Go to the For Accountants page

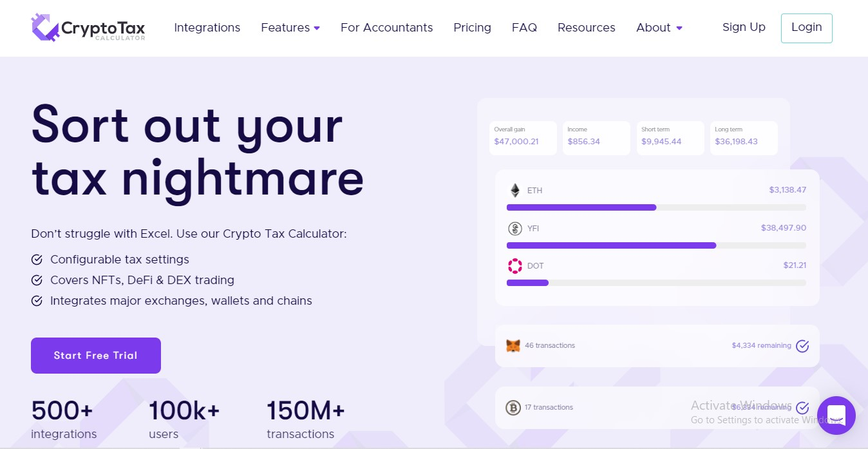387,28
